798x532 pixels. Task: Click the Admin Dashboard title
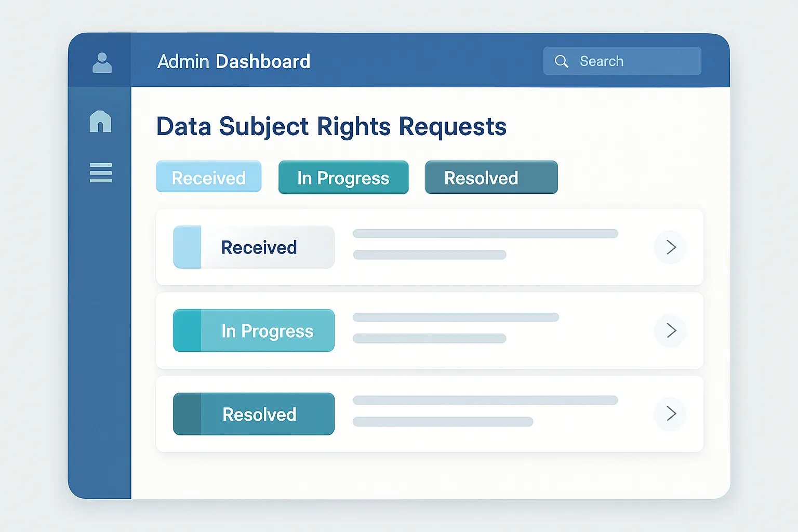(234, 61)
